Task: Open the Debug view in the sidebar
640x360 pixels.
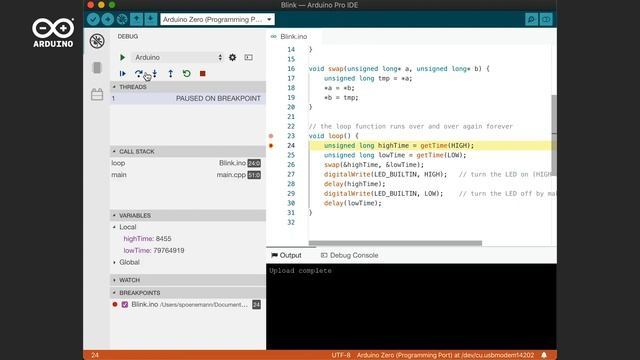Action: [97, 41]
